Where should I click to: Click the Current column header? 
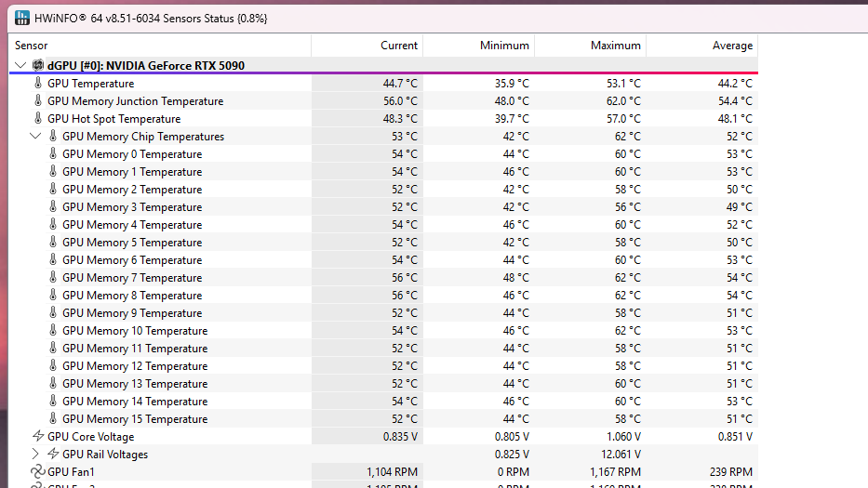(367, 46)
